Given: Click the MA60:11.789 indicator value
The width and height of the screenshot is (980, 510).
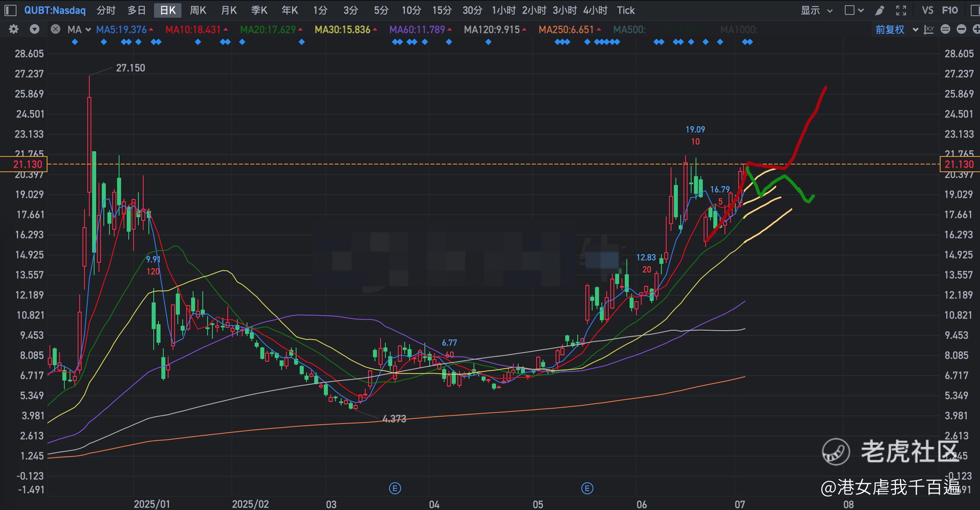Looking at the screenshot, I should (417, 29).
